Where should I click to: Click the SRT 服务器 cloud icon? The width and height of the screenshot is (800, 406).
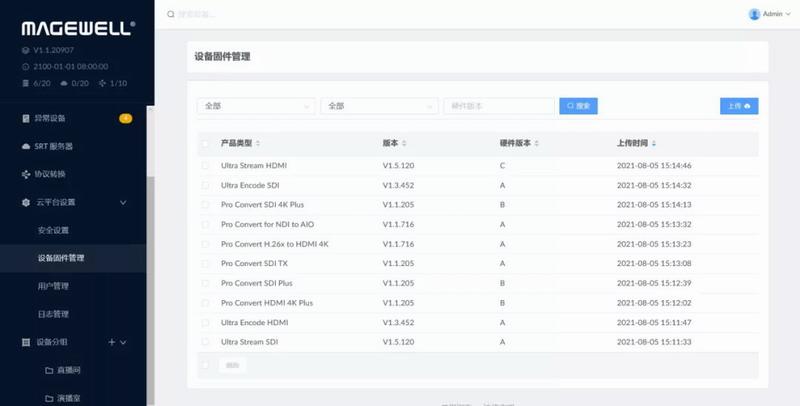coord(26,146)
